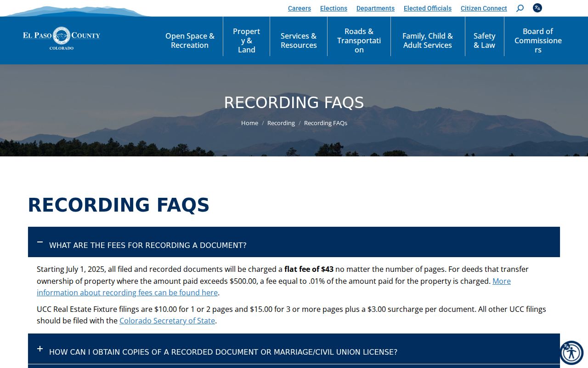Screen dimensions: 588x368
Task: Open the Open Space & Recreation menu
Action: [x=190, y=40]
